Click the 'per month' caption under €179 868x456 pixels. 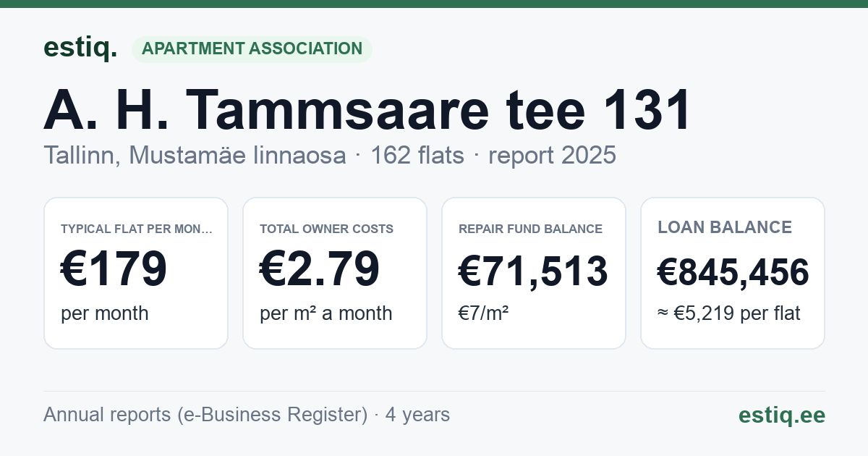[x=105, y=313]
